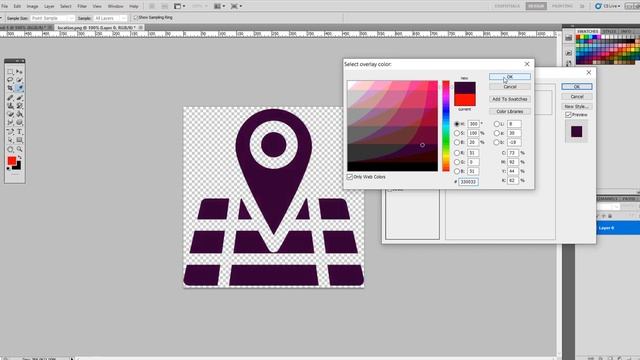The width and height of the screenshot is (640, 360).
Task: Select the Paint Bucket tool
Action: coord(19,114)
